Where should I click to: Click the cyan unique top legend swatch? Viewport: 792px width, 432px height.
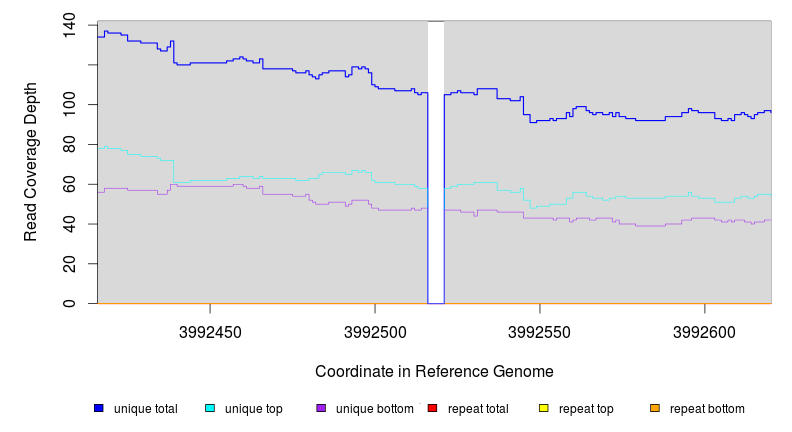click(210, 409)
